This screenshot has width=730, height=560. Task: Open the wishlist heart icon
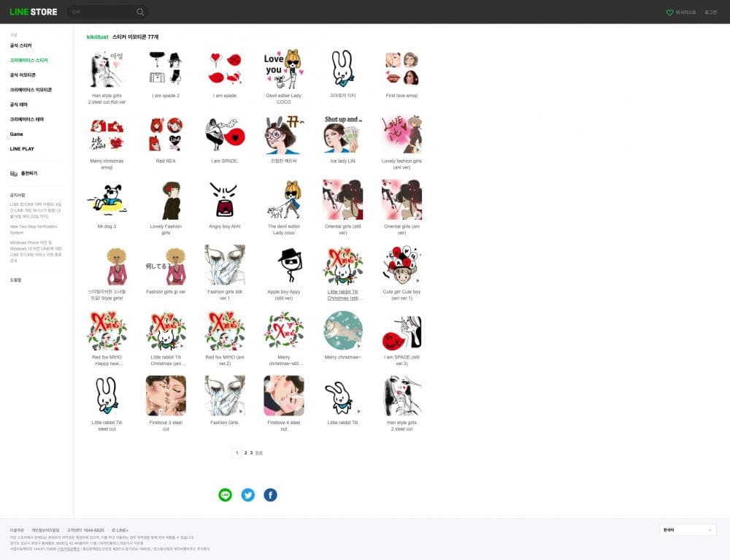click(x=669, y=12)
